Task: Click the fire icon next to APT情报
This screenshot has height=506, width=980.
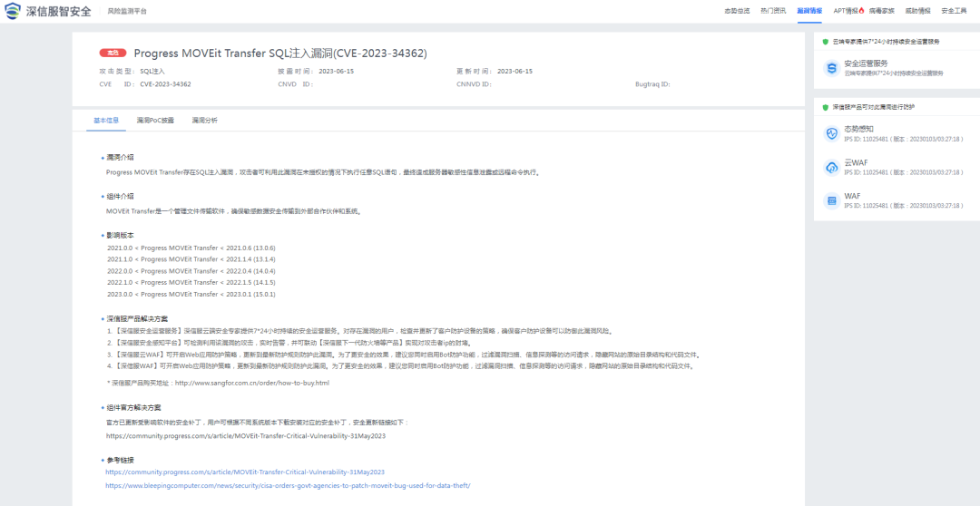Action: (861, 11)
